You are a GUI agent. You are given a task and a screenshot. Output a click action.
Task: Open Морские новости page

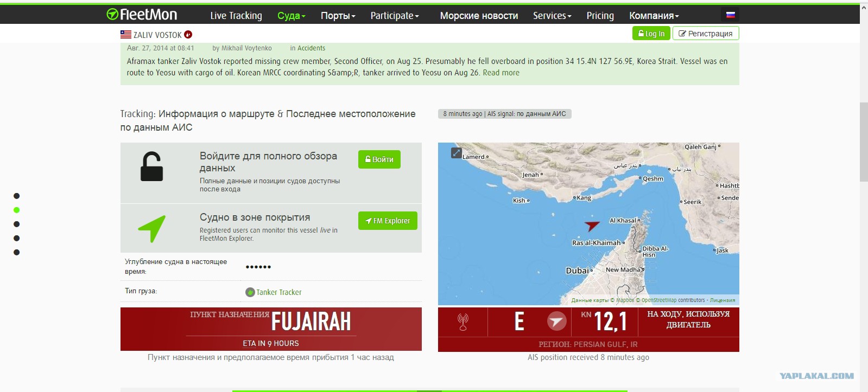pyautogui.click(x=479, y=16)
